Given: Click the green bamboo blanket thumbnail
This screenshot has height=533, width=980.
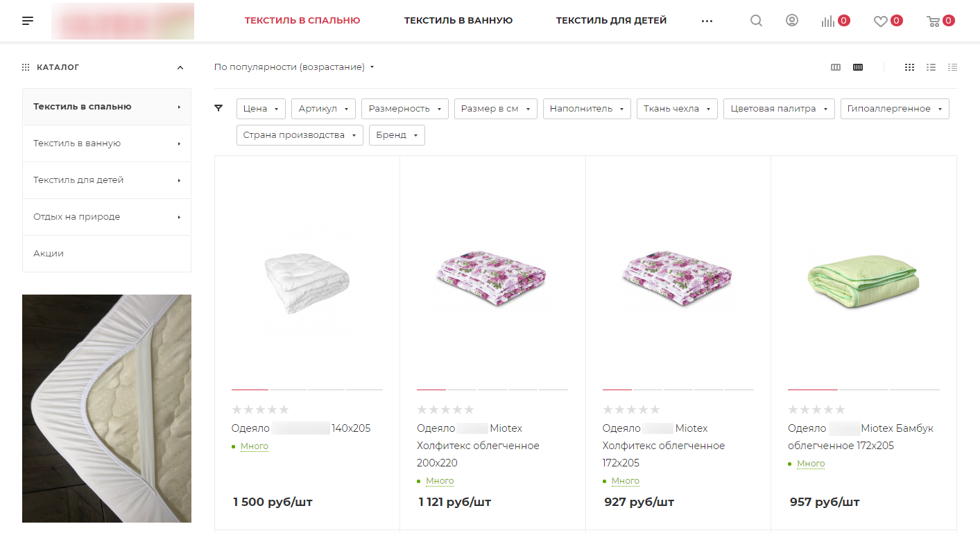Looking at the screenshot, I should [x=863, y=279].
